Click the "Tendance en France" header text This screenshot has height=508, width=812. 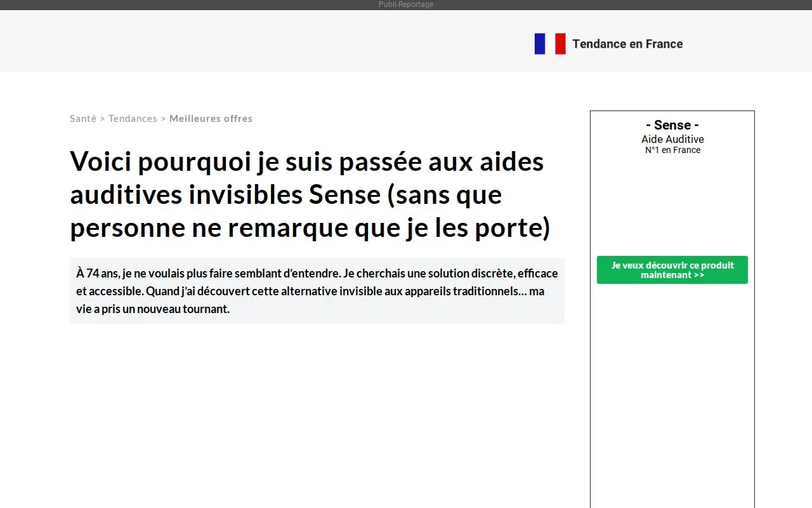(627, 44)
